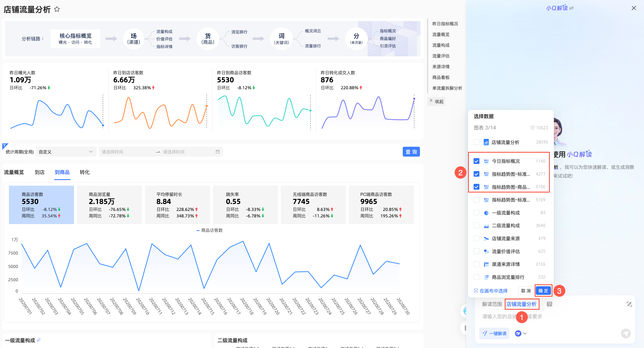This screenshot has width=644, height=348.
Task: Start a new chat with the pencil icon
Action: [x=629, y=304]
